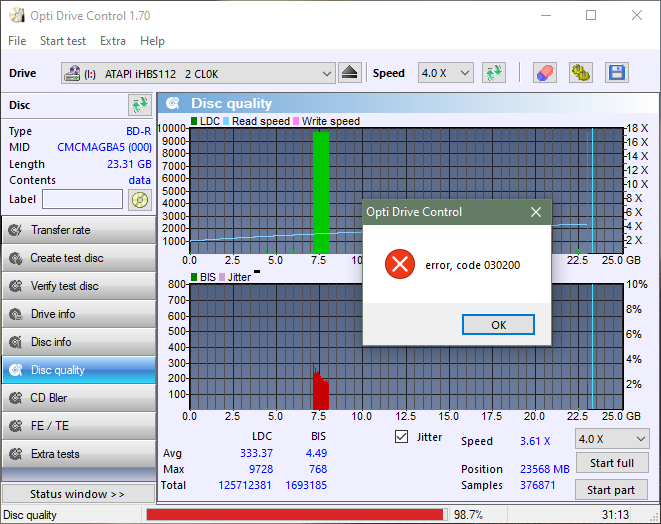Click the error, code 030200 message
The height and width of the screenshot is (524, 661).
pyautogui.click(x=473, y=265)
